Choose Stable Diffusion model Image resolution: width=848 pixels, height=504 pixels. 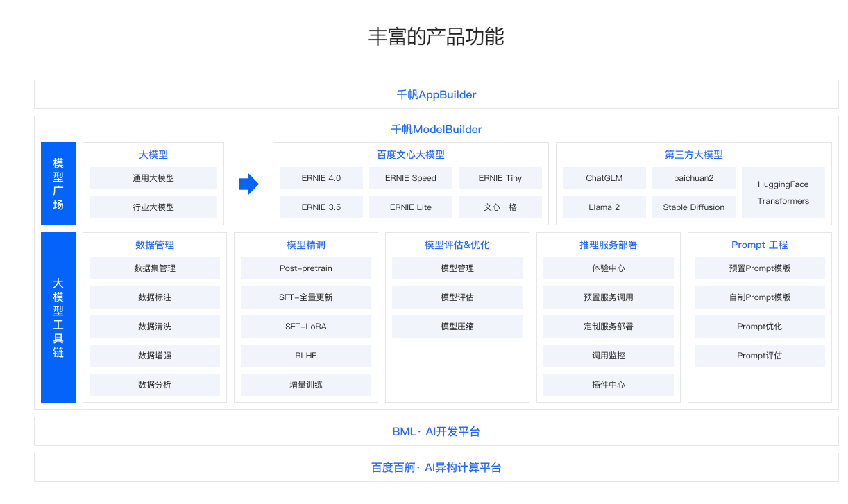[x=694, y=207]
